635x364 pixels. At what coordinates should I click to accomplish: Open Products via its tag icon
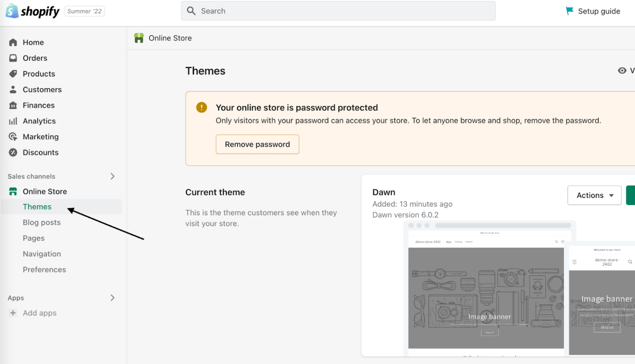point(13,74)
